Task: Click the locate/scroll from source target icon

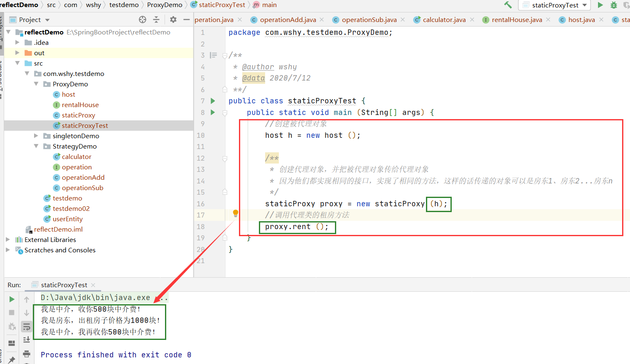Action: tap(143, 20)
